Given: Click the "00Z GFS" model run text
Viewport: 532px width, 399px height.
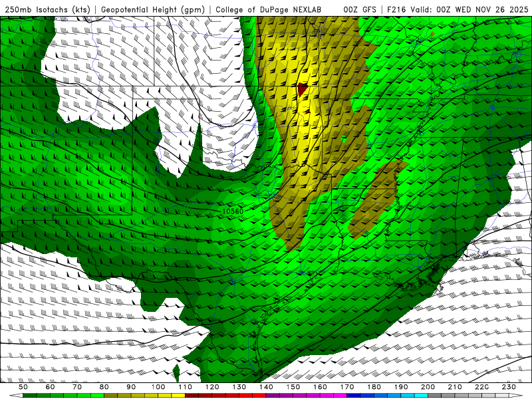Looking at the screenshot, I should coord(360,10).
